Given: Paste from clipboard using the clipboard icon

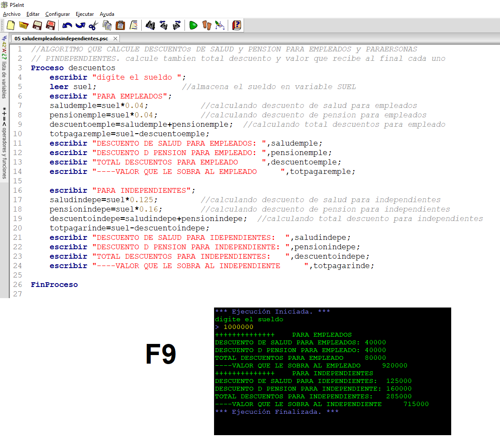Looking at the screenshot, I should [120, 25].
